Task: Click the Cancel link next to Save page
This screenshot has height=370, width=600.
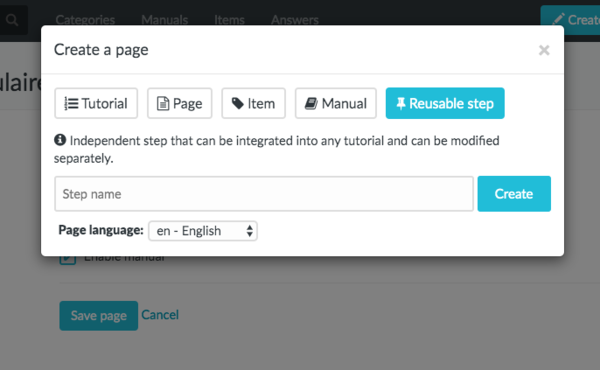Action: (160, 315)
